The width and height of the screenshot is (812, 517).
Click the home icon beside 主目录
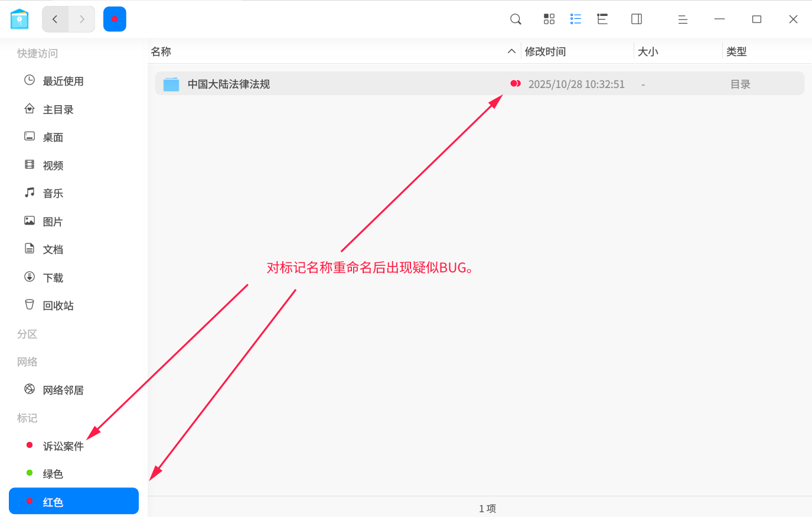coord(30,108)
